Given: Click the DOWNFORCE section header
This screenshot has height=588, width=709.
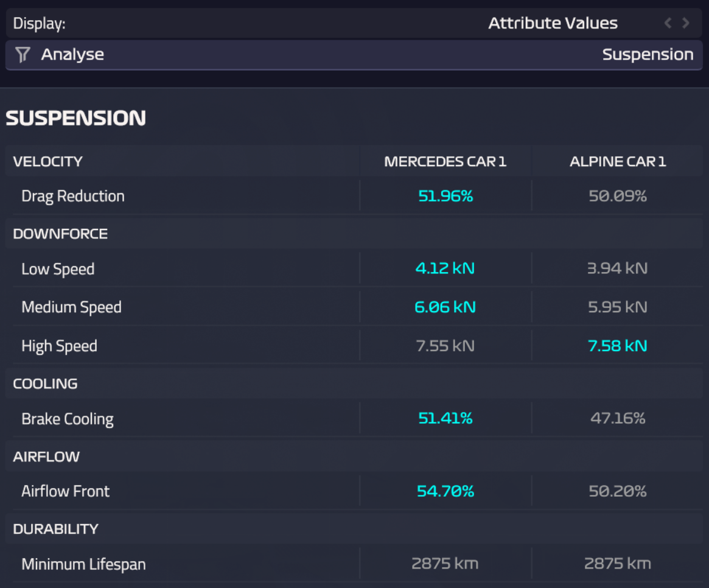Looking at the screenshot, I should coord(60,234).
